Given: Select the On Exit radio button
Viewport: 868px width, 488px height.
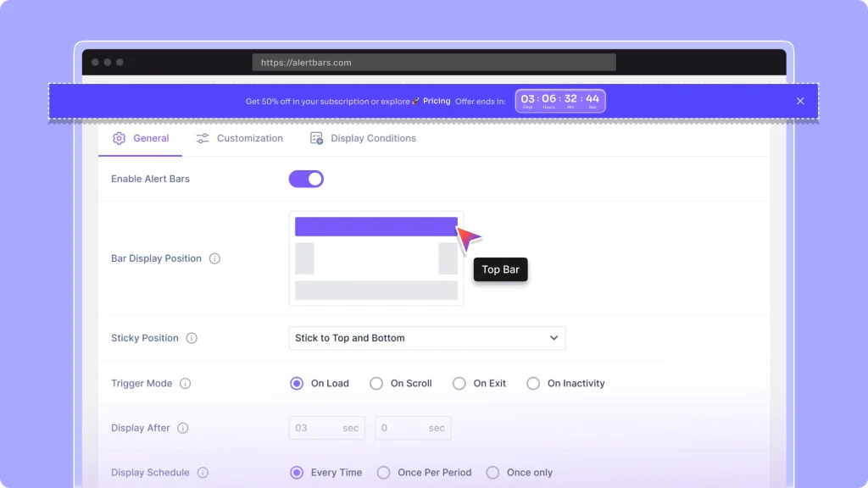Looking at the screenshot, I should (x=459, y=384).
